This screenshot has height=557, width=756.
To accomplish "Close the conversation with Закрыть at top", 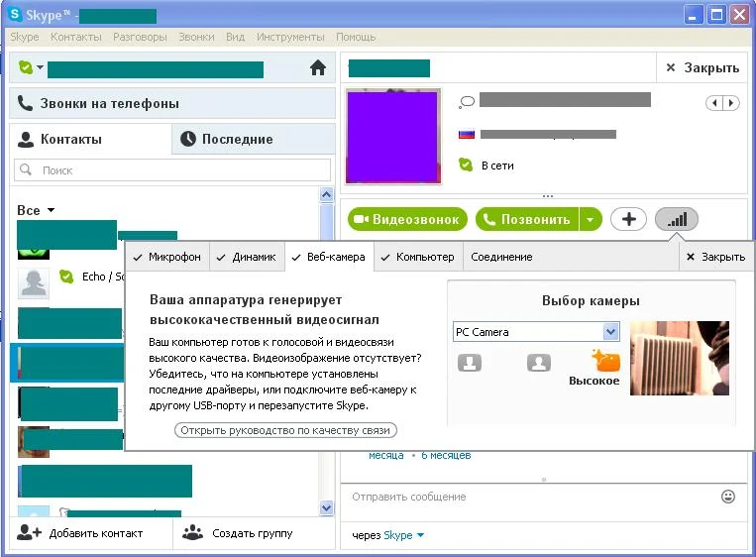I will point(702,67).
